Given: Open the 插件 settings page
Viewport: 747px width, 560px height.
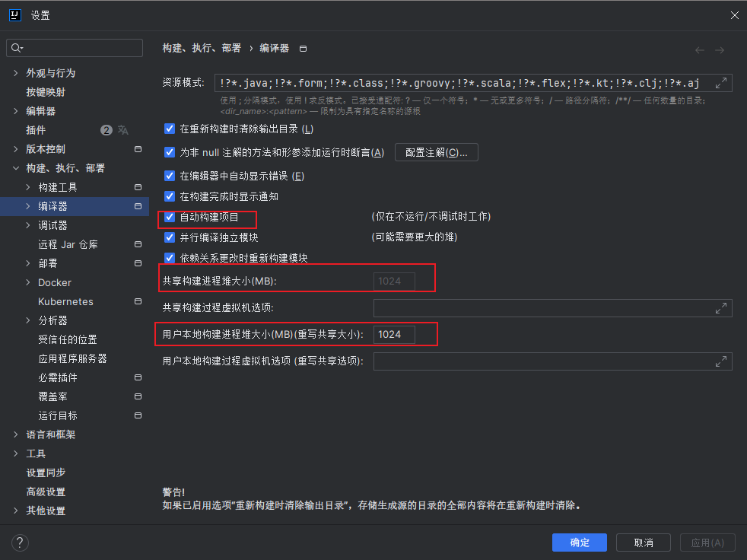Looking at the screenshot, I should coord(36,130).
